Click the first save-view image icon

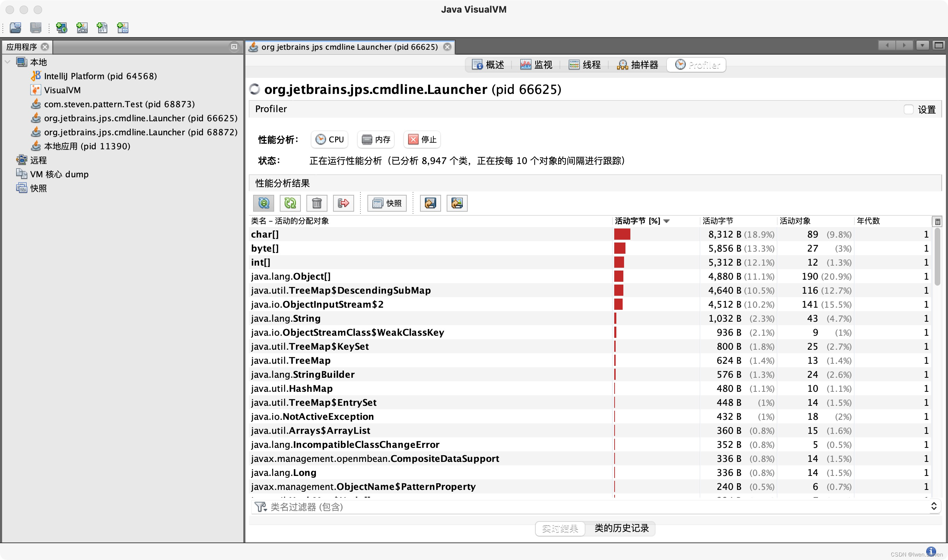pos(431,203)
